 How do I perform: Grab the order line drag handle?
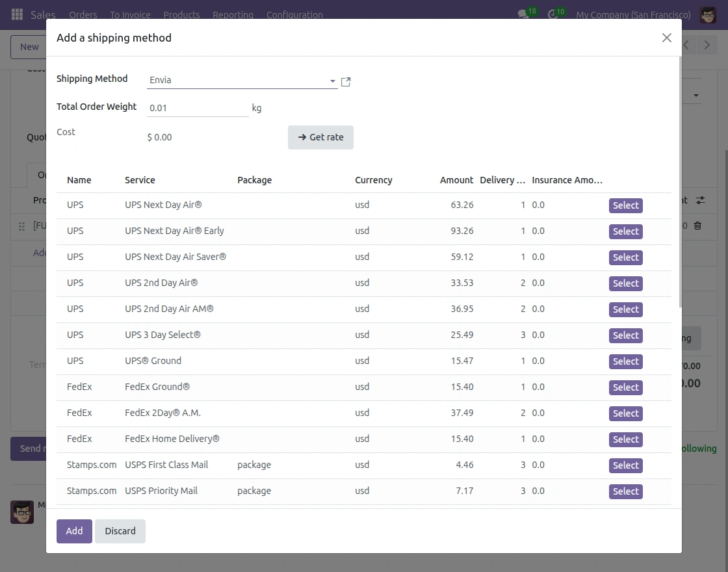(x=21, y=226)
